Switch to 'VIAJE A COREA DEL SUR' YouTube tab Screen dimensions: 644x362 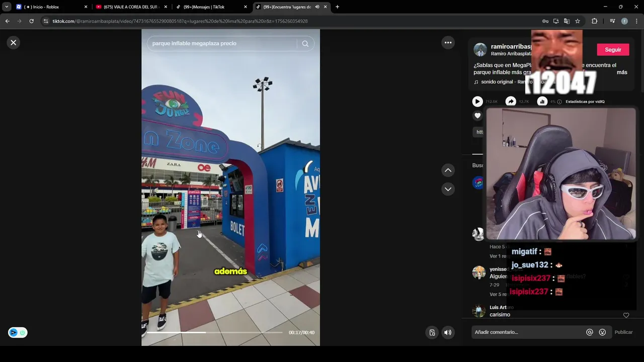click(130, 7)
